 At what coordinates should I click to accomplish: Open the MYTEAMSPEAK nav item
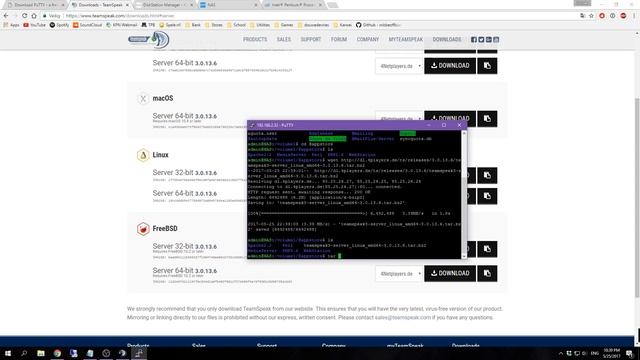click(406, 40)
